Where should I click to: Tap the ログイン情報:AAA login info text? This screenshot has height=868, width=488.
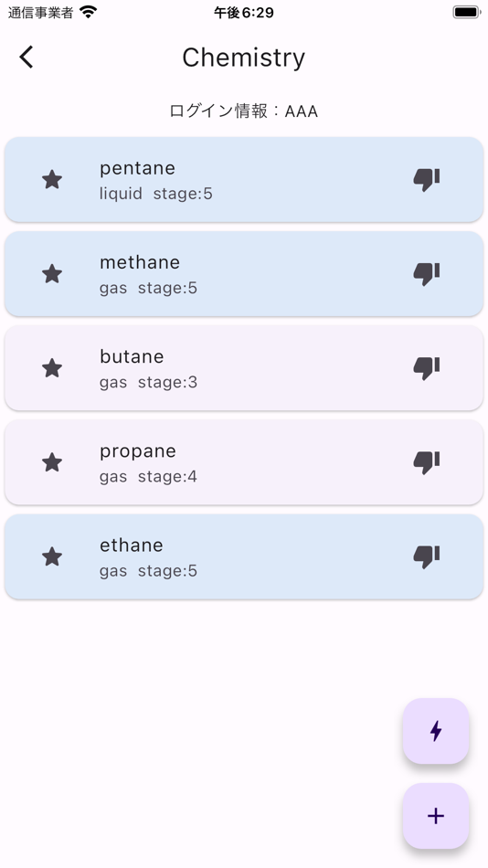pyautogui.click(x=244, y=111)
